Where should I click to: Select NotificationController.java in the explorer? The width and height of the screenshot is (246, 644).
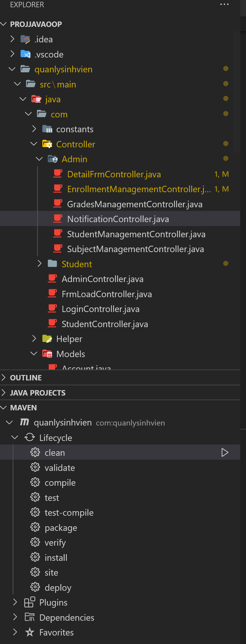tap(118, 218)
